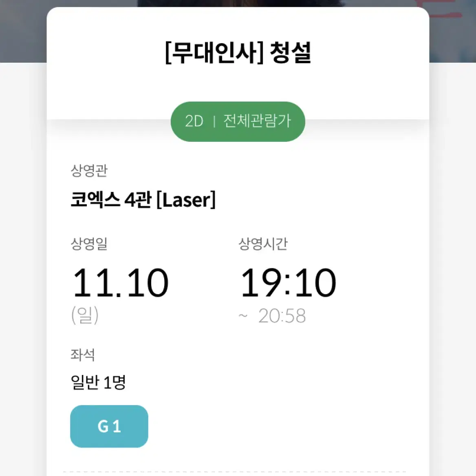Tap the end time 20:58
Screen dimensions: 476x476
pyautogui.click(x=282, y=316)
